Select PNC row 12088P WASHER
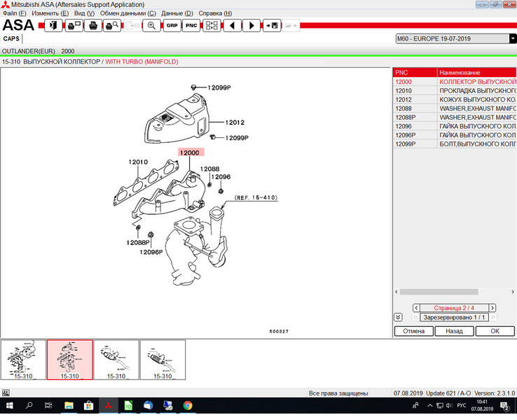Screen dimensions: 517x420 point(455,118)
